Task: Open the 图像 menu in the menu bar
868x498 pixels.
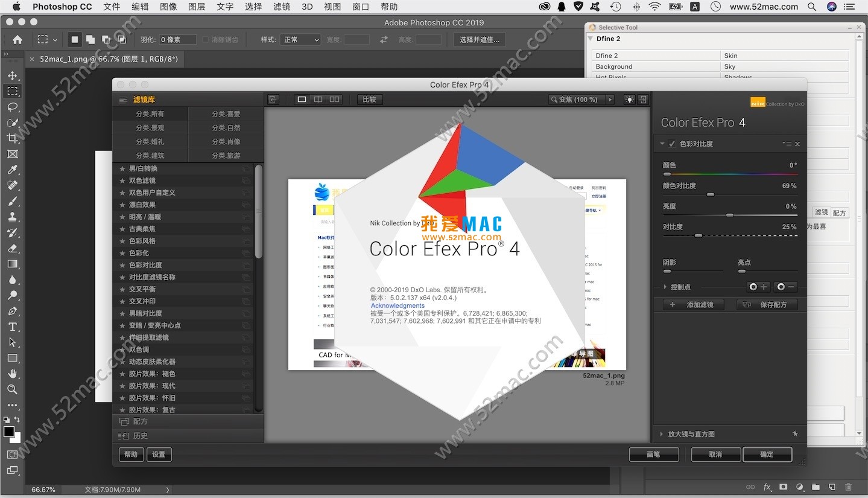Action: tap(169, 7)
